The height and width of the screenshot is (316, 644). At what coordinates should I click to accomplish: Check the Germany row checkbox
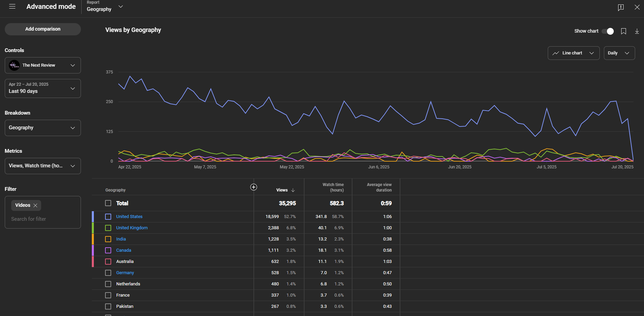pos(108,273)
